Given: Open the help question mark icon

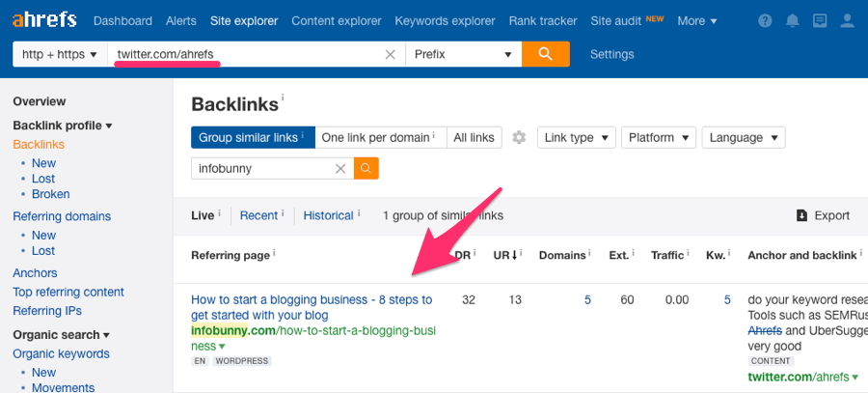Looking at the screenshot, I should coord(765,21).
